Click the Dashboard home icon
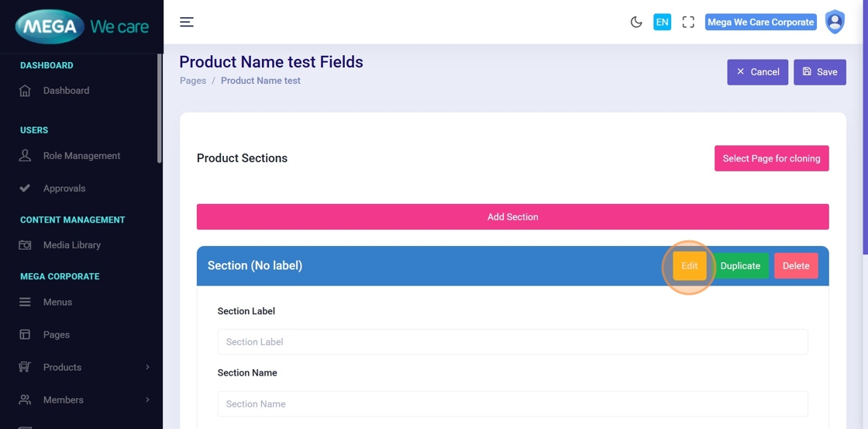The image size is (868, 429). [25, 91]
